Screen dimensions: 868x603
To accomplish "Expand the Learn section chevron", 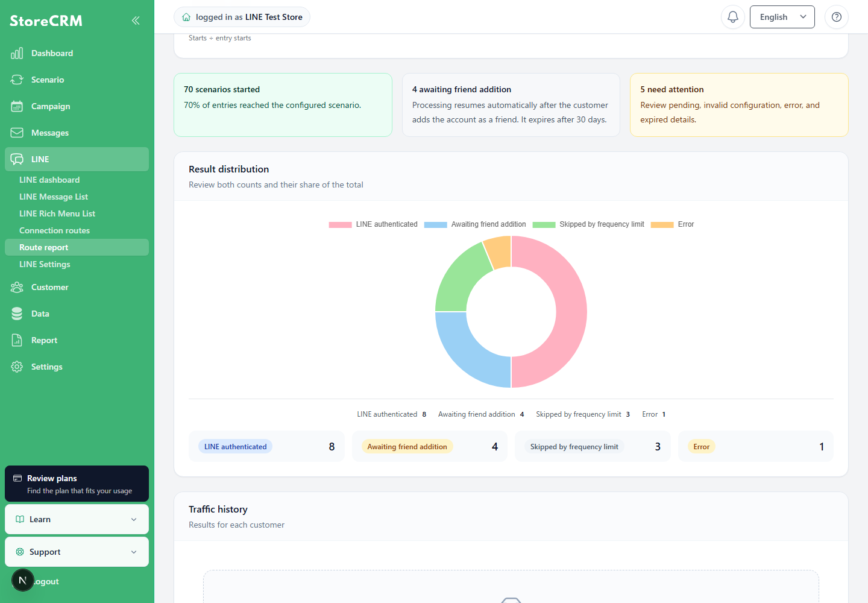I will point(134,519).
